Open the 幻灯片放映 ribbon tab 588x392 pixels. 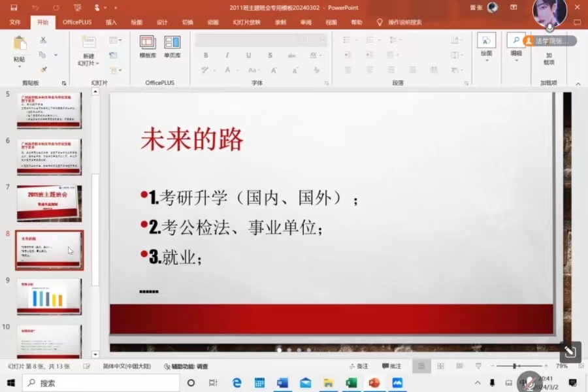246,22
